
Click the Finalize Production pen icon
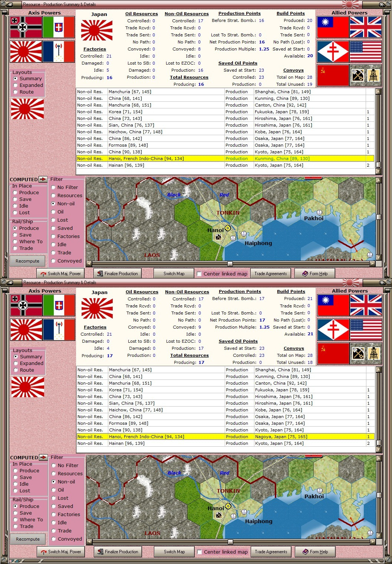[99, 273]
